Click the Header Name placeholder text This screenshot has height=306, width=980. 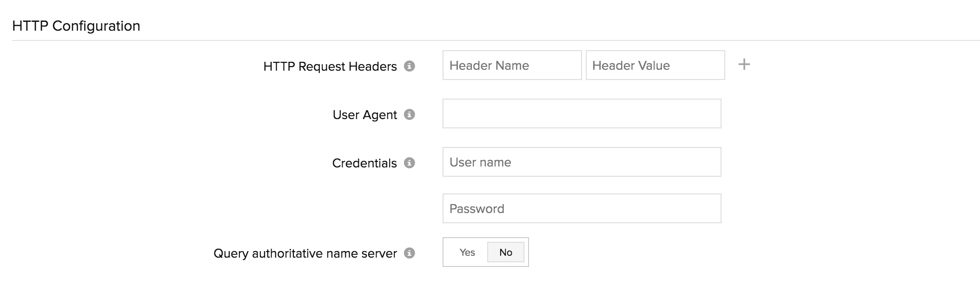pyautogui.click(x=489, y=66)
